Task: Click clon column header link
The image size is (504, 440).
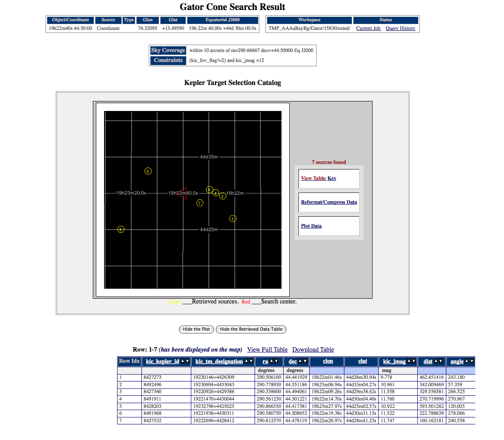Action: (x=328, y=361)
